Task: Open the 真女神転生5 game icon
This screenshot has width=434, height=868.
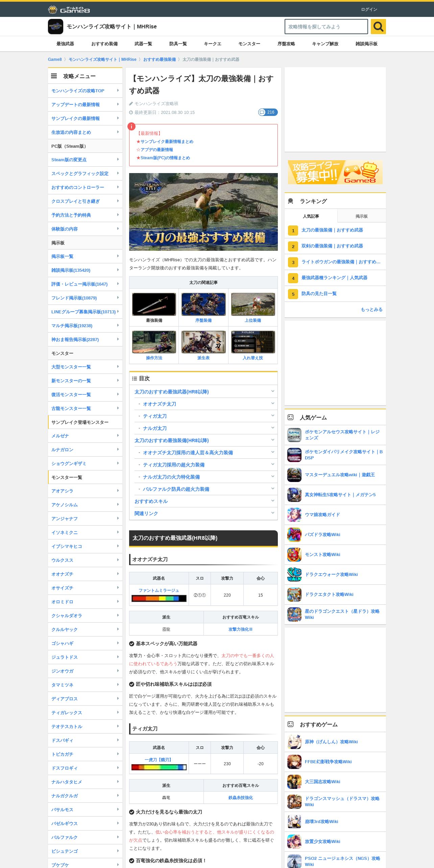Action: tap(294, 495)
